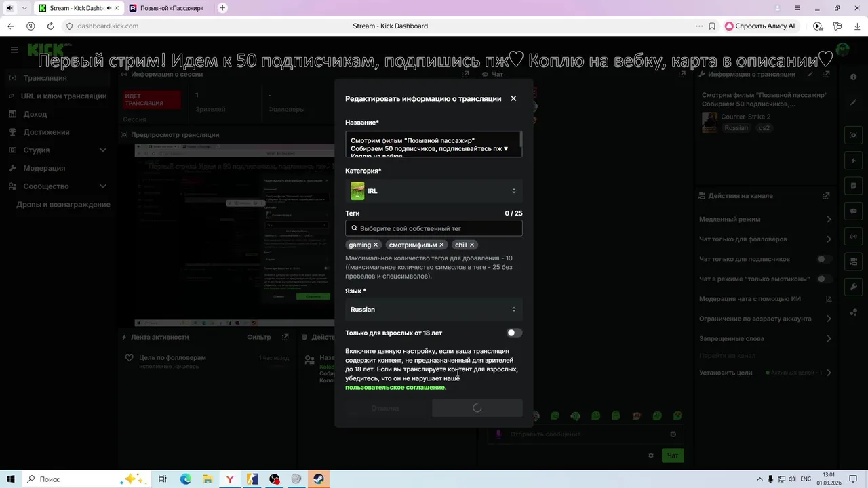Click the document icon in right toolbar
The width and height of the screenshot is (868, 488).
coord(853,186)
